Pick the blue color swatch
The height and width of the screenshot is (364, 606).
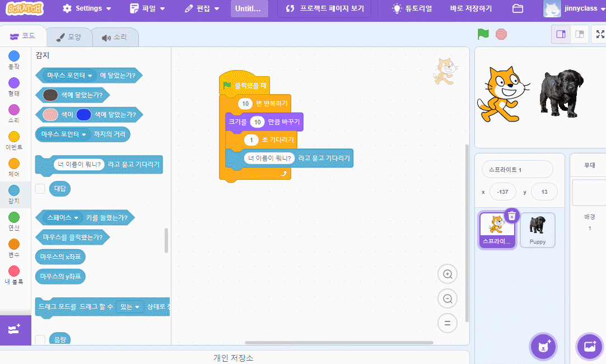[x=83, y=114]
